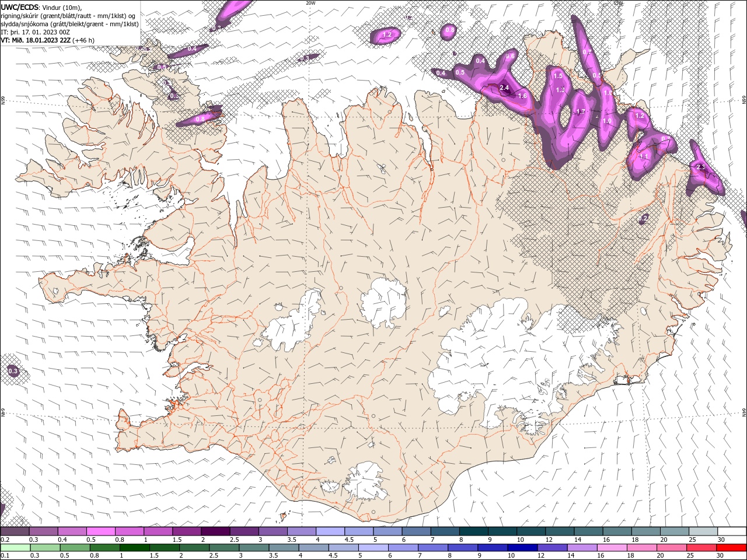The width and height of the screenshot is (747, 560).
Task: Pick the dark teal snow swatch between 8 and 9
Action: coord(473,531)
